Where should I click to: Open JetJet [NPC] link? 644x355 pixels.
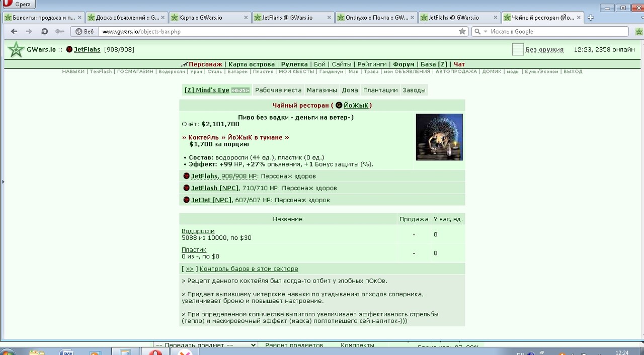[211, 200]
